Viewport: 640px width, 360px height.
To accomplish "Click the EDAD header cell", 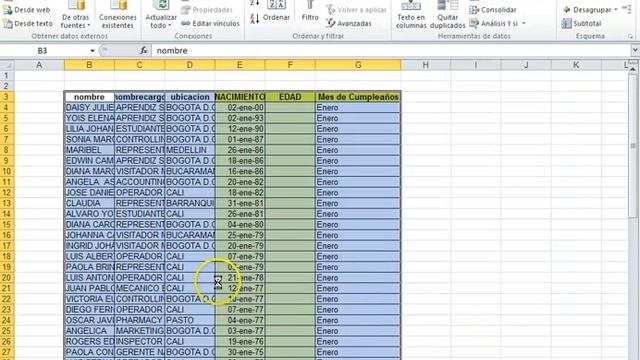I will pos(290,97).
